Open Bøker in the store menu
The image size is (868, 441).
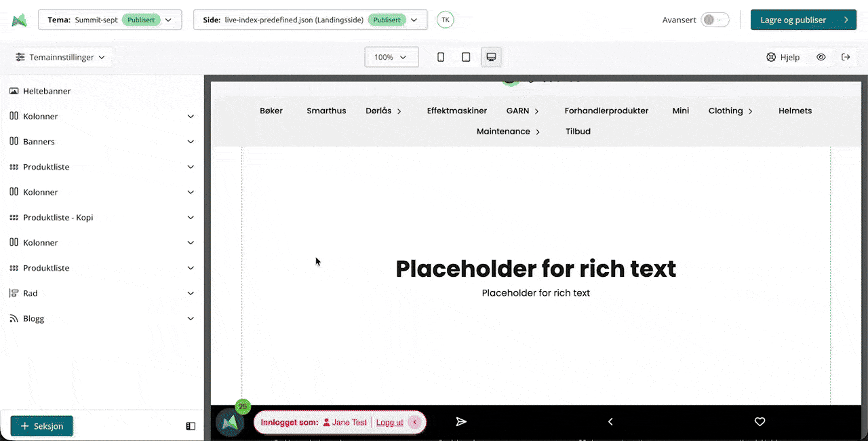click(x=271, y=111)
